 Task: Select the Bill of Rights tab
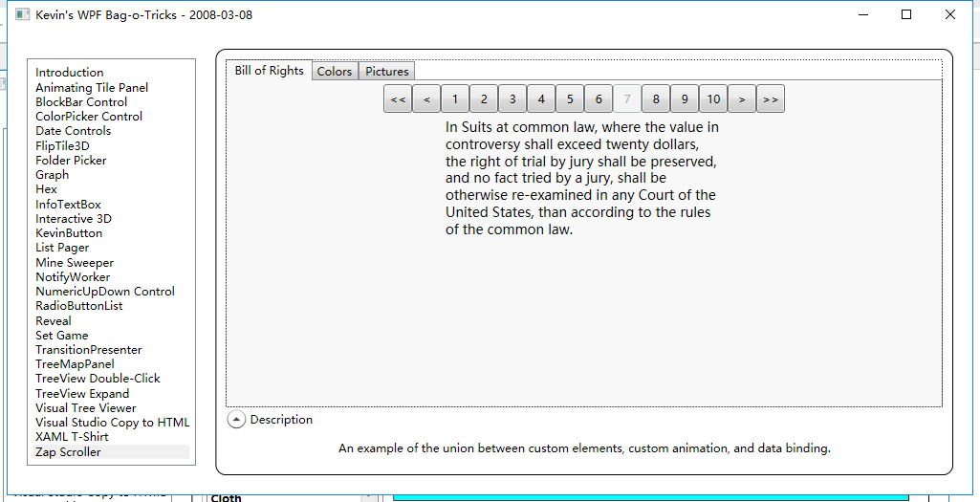(x=269, y=71)
